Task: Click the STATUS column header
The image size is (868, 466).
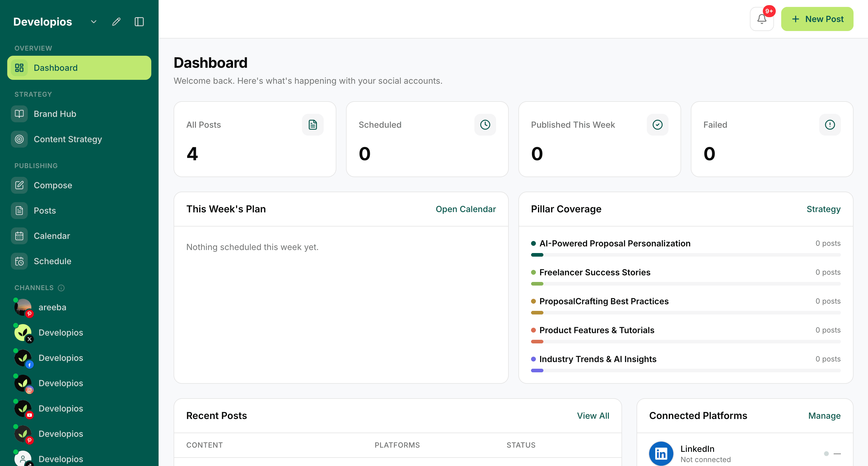Action: pyautogui.click(x=521, y=445)
